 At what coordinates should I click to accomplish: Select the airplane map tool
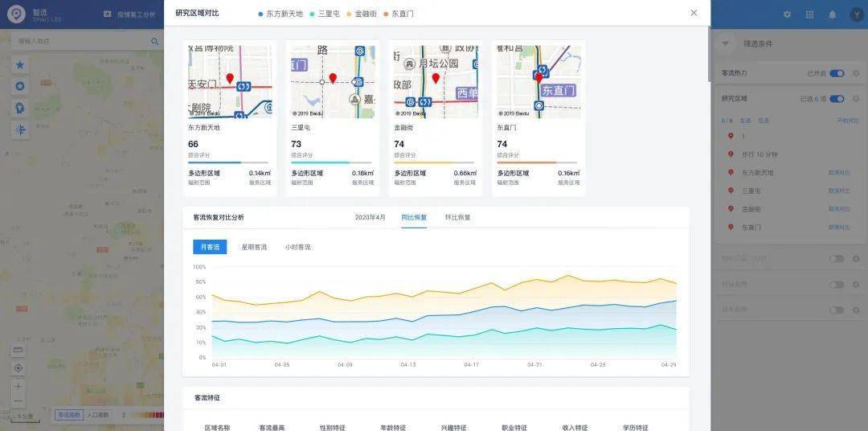click(20, 129)
